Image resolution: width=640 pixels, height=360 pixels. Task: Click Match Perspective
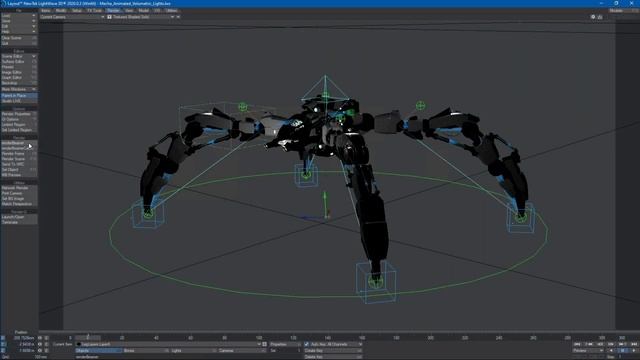pyautogui.click(x=19, y=204)
